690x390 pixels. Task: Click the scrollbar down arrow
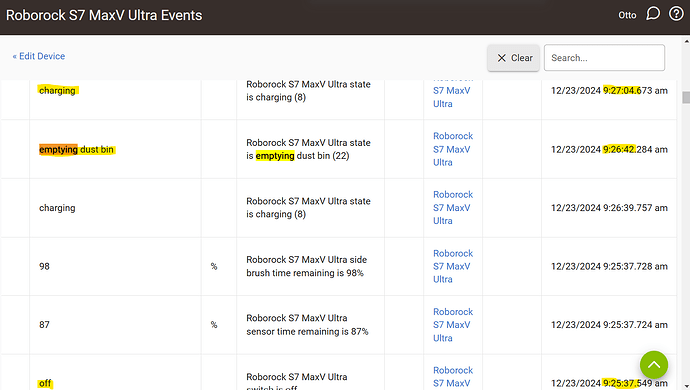686,386
